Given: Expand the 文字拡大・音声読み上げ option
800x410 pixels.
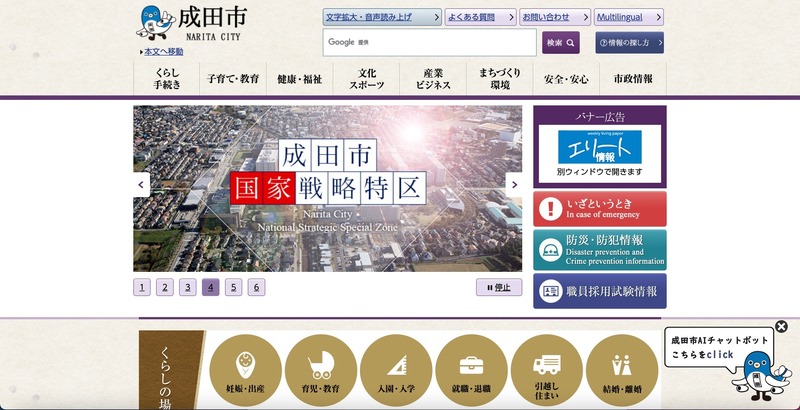Looking at the screenshot, I should pyautogui.click(x=382, y=17).
